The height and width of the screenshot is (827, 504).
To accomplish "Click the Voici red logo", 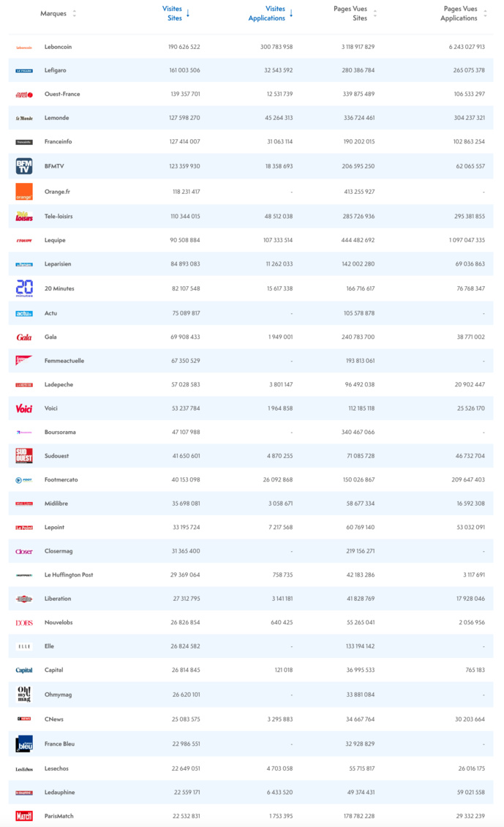I will [x=23, y=408].
